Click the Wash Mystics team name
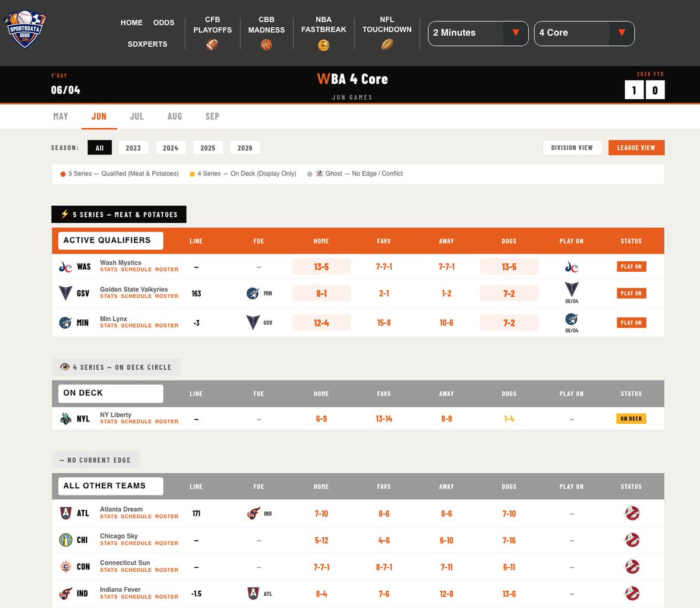The height and width of the screenshot is (608, 700). pos(121,263)
